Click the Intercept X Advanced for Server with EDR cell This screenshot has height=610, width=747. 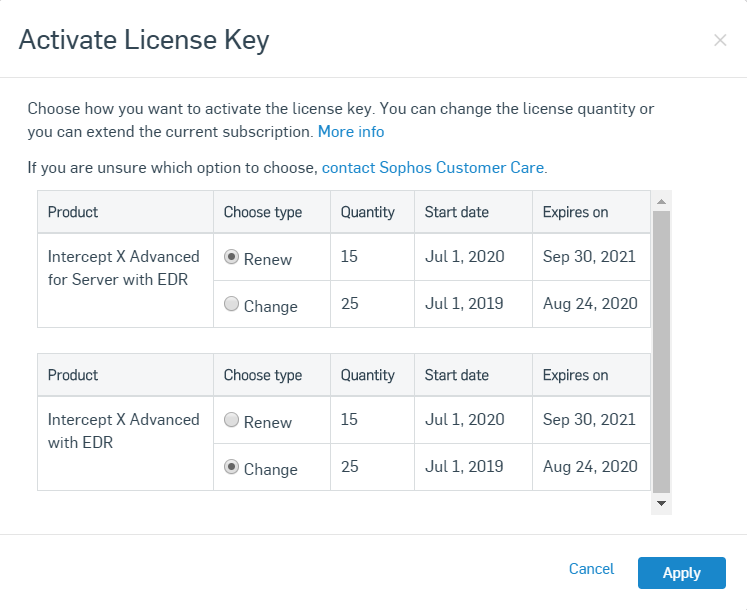pyautogui.click(x=125, y=280)
